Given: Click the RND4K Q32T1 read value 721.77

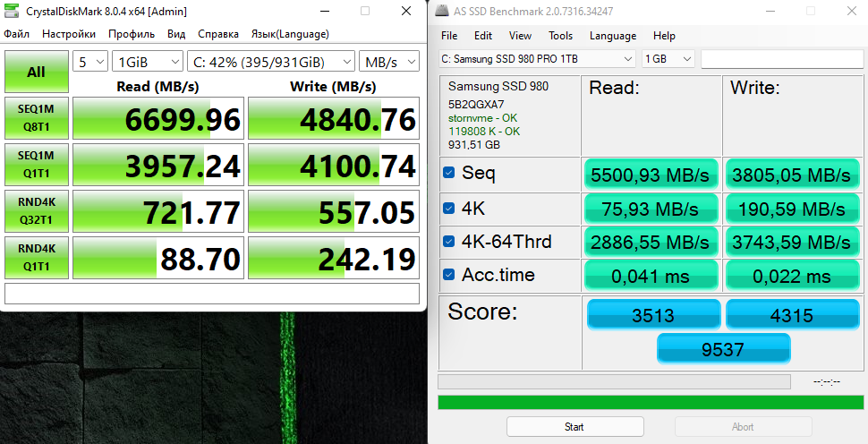Looking at the screenshot, I should [x=158, y=211].
